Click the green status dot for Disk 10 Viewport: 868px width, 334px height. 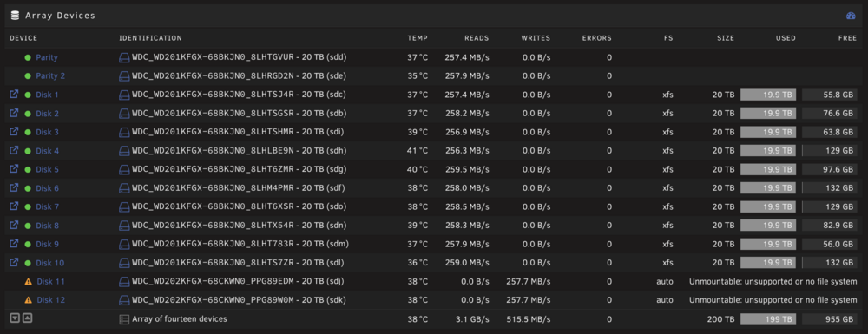point(28,263)
